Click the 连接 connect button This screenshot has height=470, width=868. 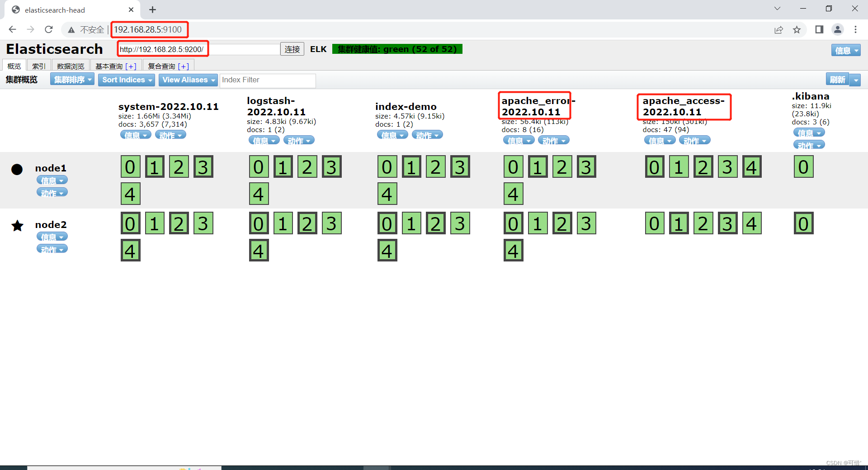(x=292, y=49)
